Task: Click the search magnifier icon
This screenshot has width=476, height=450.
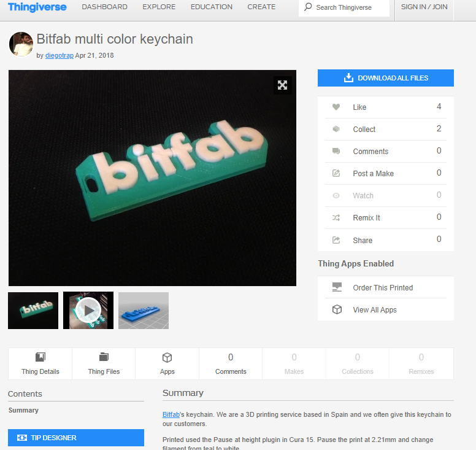Action: 308,7
